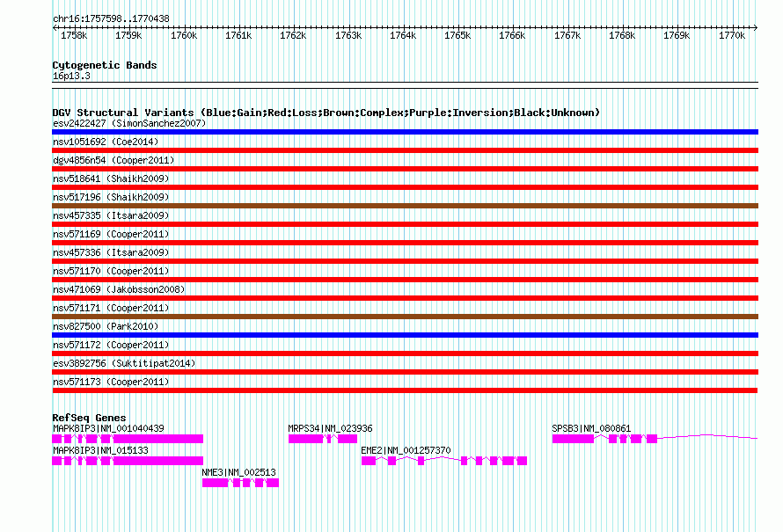
Task: Select the NME3 gene model glyph
Action: point(241,483)
